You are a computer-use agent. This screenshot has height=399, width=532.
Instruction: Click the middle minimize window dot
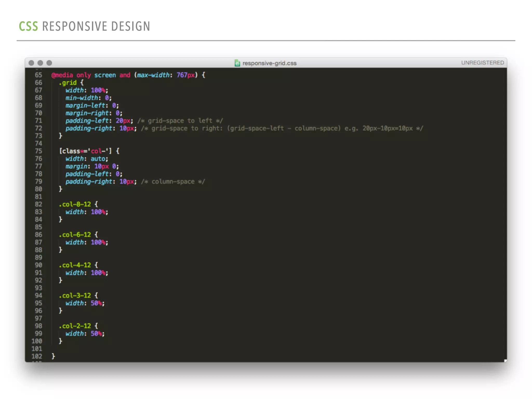[x=40, y=63]
